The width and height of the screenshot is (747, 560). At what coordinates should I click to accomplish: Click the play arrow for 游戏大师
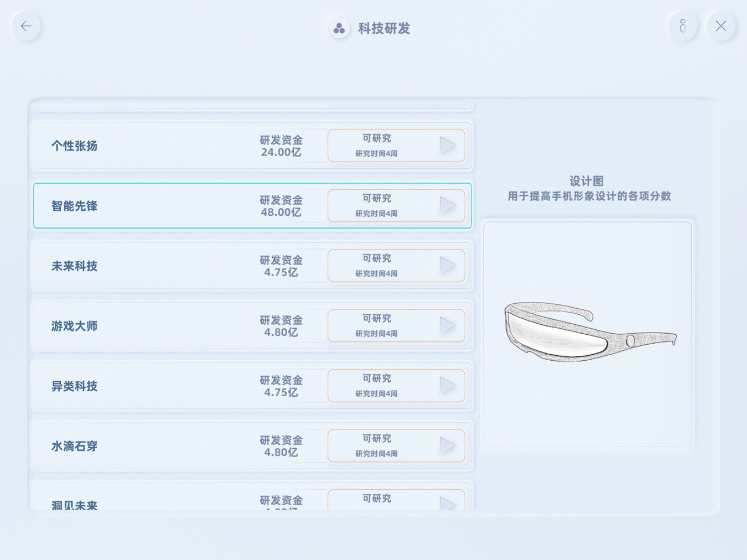[x=447, y=325]
